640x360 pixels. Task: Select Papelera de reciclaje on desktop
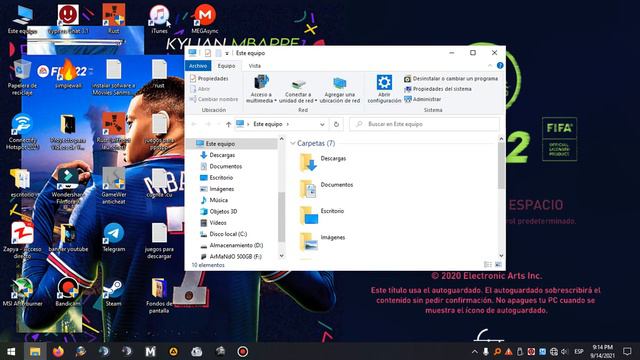(x=22, y=78)
